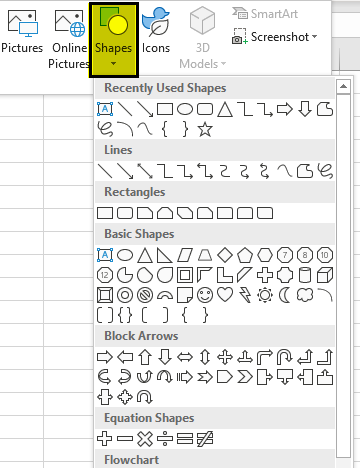360x468 pixels.
Task: Choose the Equal equation shape
Action: (x=185, y=439)
